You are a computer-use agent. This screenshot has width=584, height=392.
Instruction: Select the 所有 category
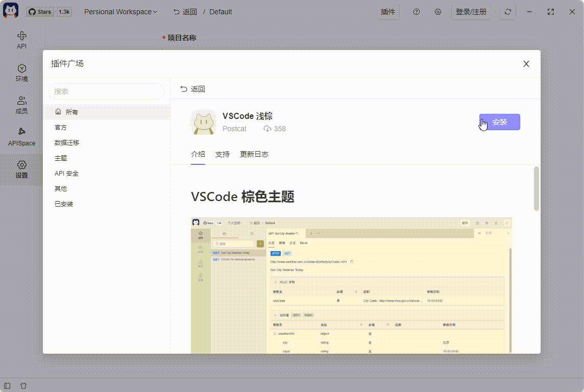tap(107, 112)
